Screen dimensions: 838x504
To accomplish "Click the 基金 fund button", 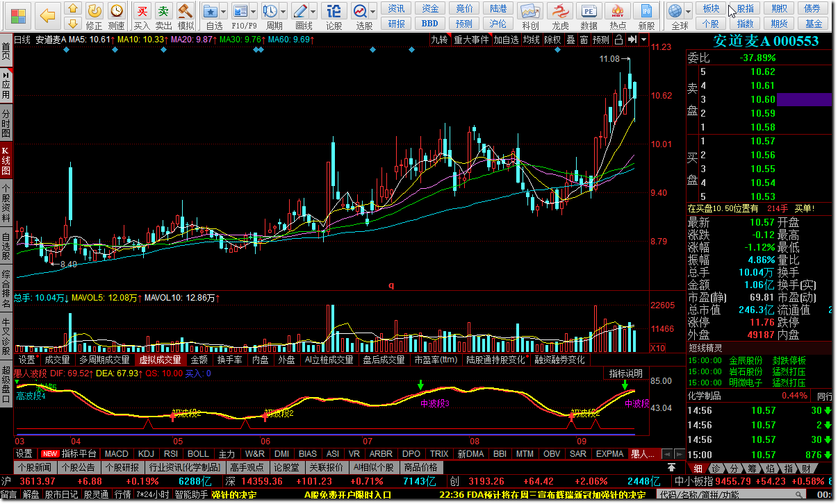I will point(814,24).
